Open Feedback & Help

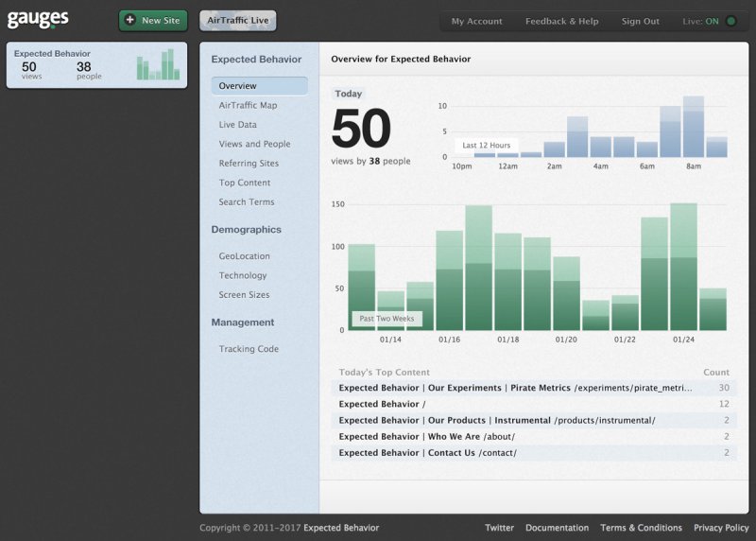561,21
